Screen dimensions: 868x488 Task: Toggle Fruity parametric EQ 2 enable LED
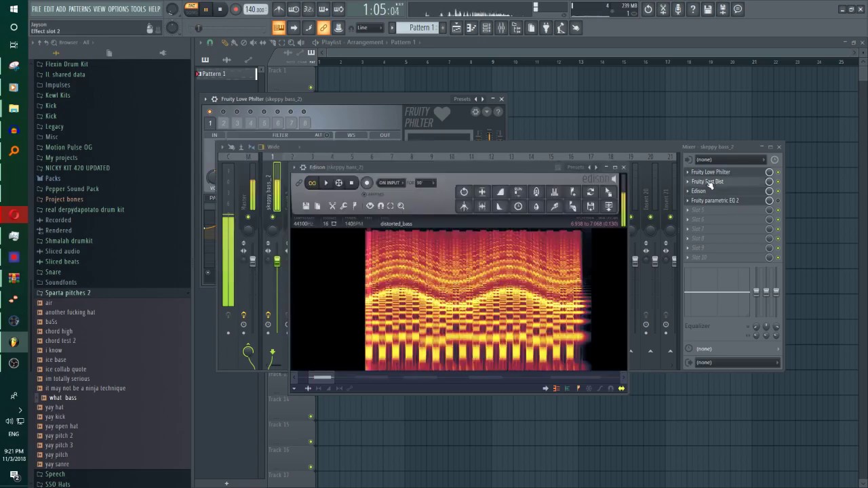(x=778, y=201)
